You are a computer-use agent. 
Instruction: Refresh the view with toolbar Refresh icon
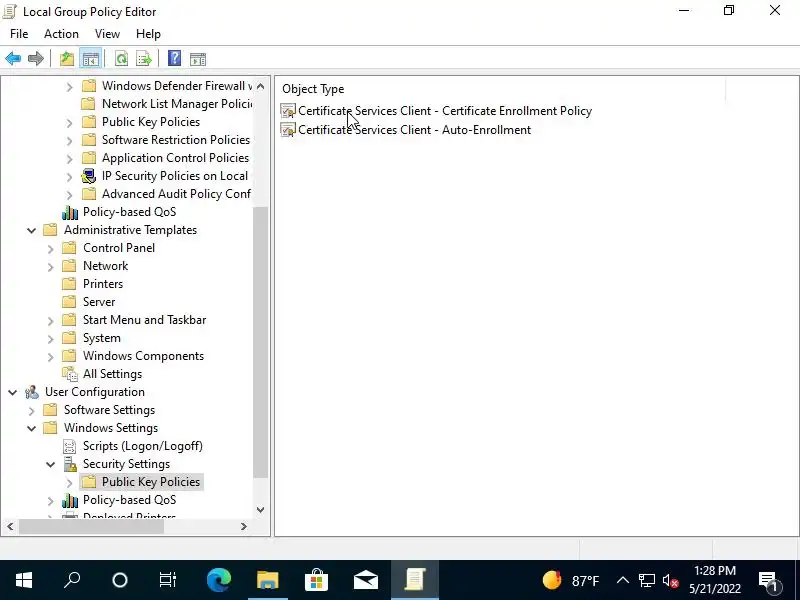tap(121, 59)
